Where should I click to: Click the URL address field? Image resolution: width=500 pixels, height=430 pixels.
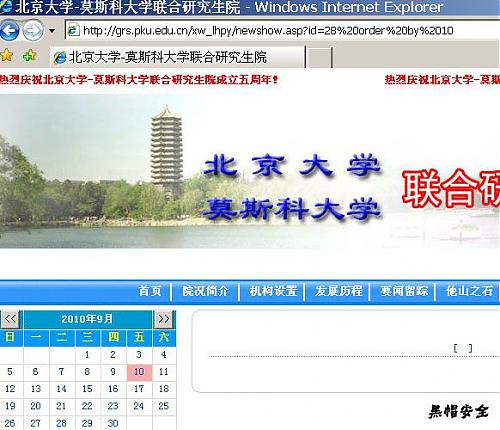point(282,31)
